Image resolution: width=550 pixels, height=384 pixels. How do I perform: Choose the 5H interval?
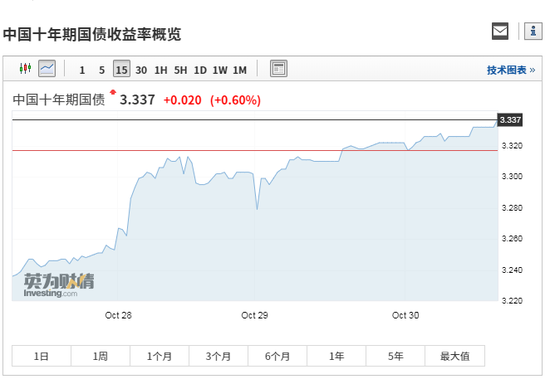tap(181, 70)
